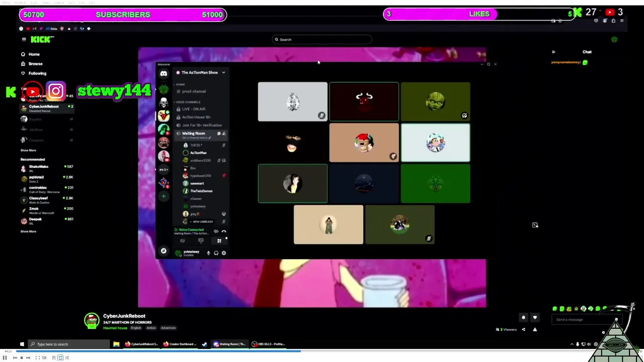Click create invite icon beside Waiting Room
644x362 pixels.
click(224, 134)
